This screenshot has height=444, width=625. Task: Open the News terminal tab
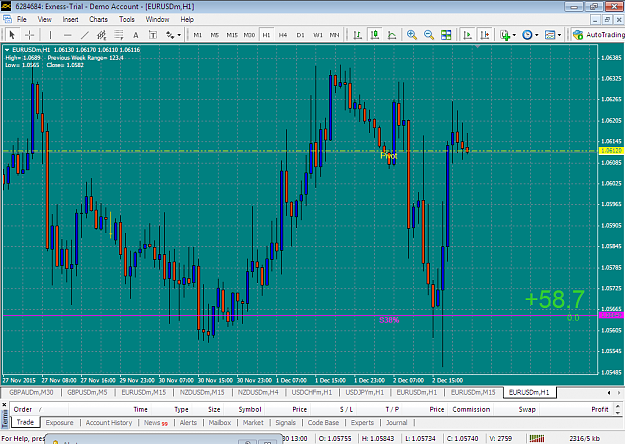[x=156, y=422]
